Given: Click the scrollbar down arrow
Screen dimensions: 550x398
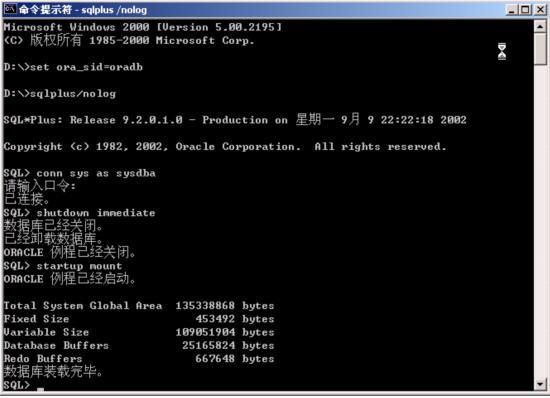Looking at the screenshot, I should point(540,384).
